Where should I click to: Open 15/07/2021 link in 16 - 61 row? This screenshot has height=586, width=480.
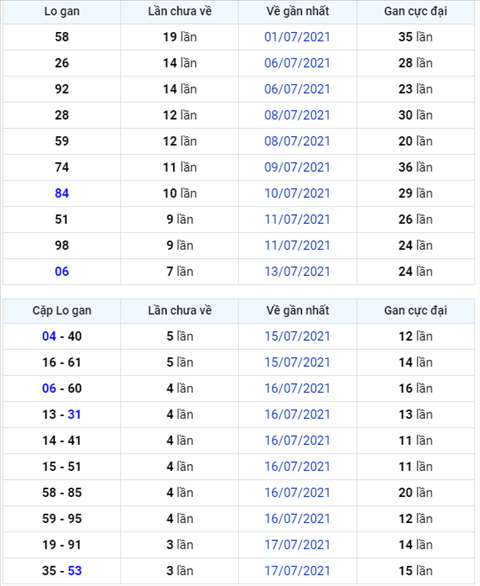pos(297,362)
